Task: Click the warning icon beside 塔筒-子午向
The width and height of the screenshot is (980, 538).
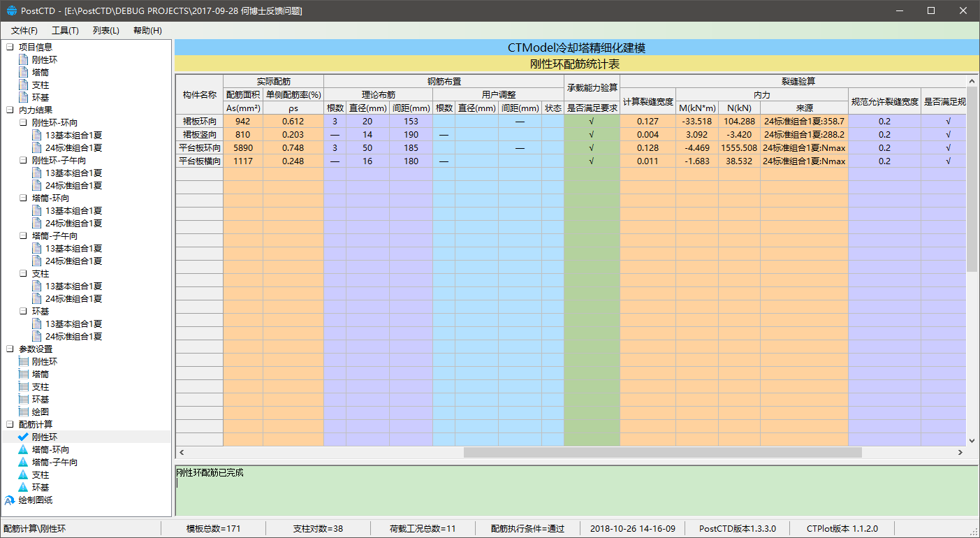Action: 23,463
